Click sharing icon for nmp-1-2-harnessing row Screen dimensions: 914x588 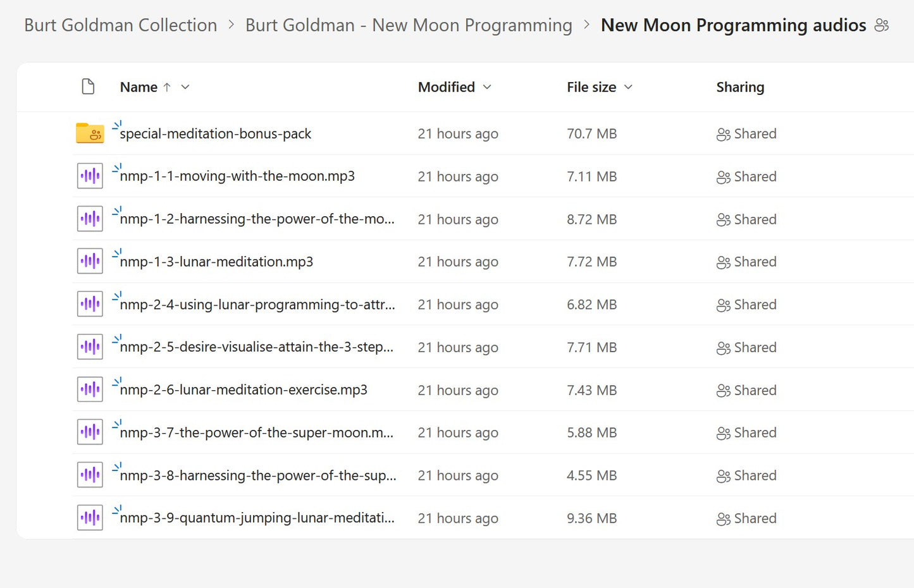click(723, 220)
